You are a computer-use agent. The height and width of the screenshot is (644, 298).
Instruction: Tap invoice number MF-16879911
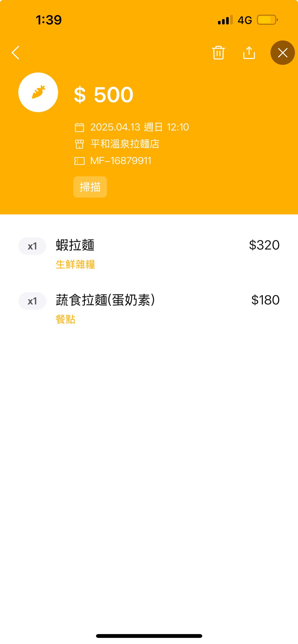click(121, 161)
